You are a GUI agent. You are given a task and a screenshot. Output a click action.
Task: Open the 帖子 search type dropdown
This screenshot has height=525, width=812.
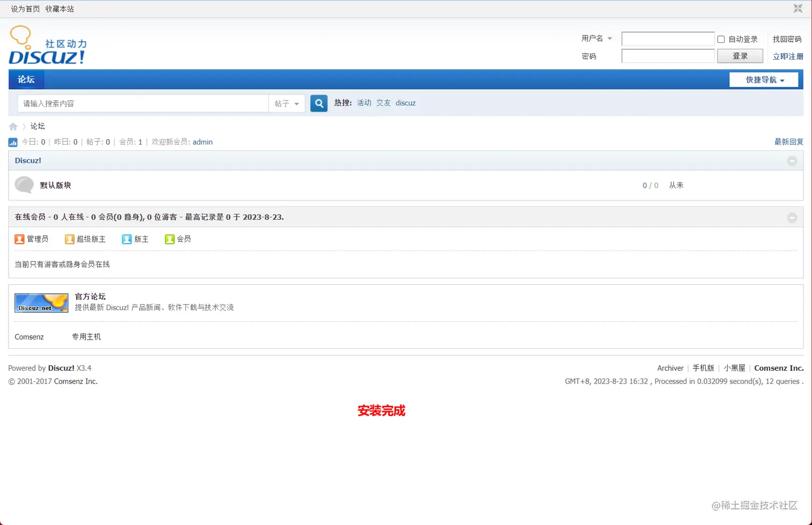pos(287,104)
